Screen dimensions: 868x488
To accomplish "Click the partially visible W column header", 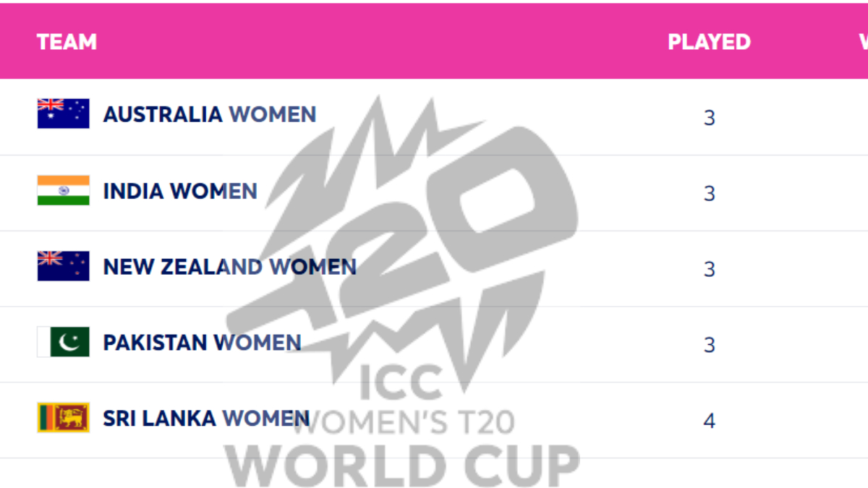I will pyautogui.click(x=863, y=42).
